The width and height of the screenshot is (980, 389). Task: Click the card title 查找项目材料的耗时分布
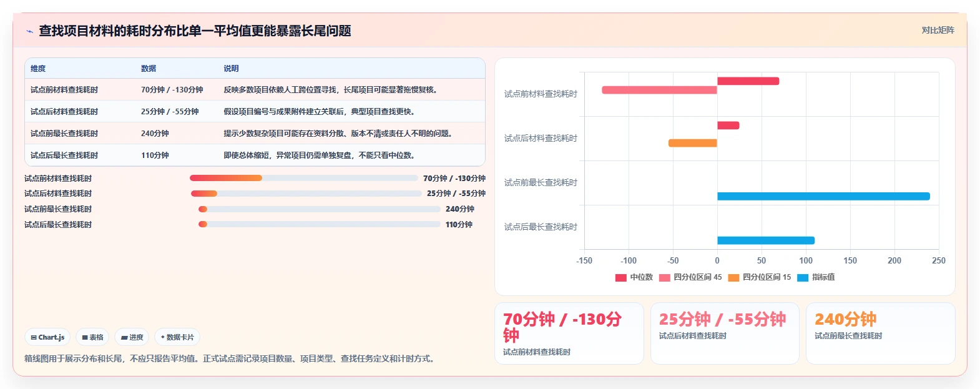[x=195, y=31]
